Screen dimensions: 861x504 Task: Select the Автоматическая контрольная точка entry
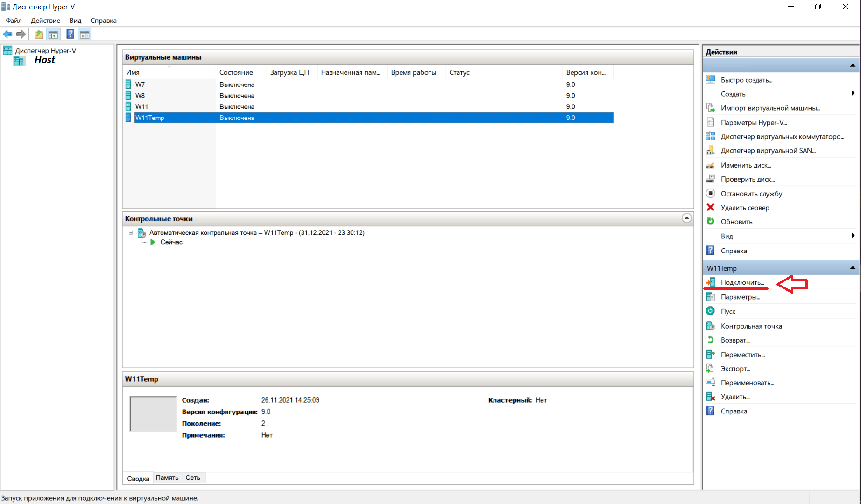pyautogui.click(x=257, y=233)
